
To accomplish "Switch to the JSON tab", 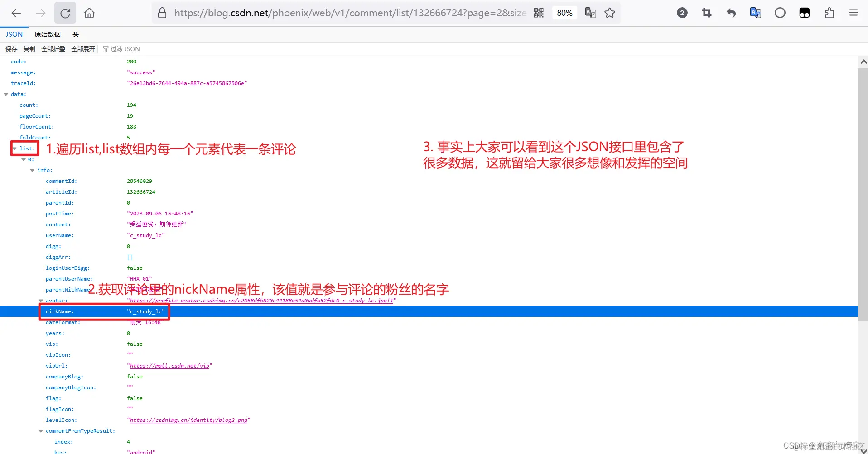I will click(x=14, y=34).
